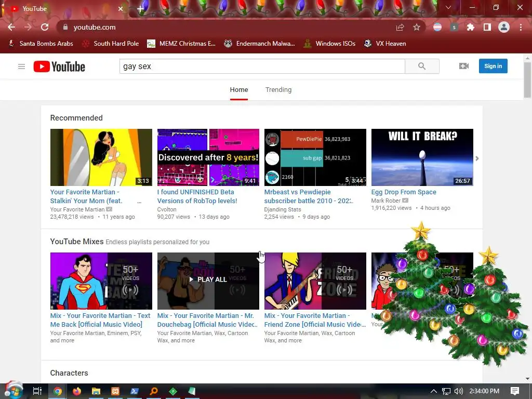Open South Hard Pole bookmark
532x399 pixels.
(111, 44)
